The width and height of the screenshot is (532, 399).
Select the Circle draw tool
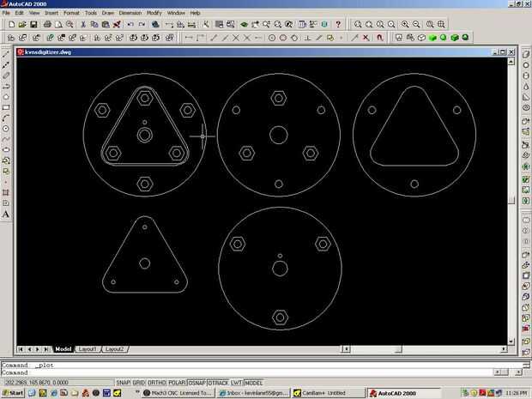click(x=6, y=129)
